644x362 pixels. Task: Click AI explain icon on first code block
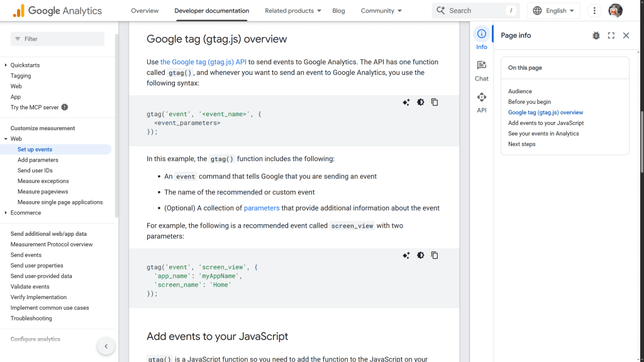(x=406, y=102)
